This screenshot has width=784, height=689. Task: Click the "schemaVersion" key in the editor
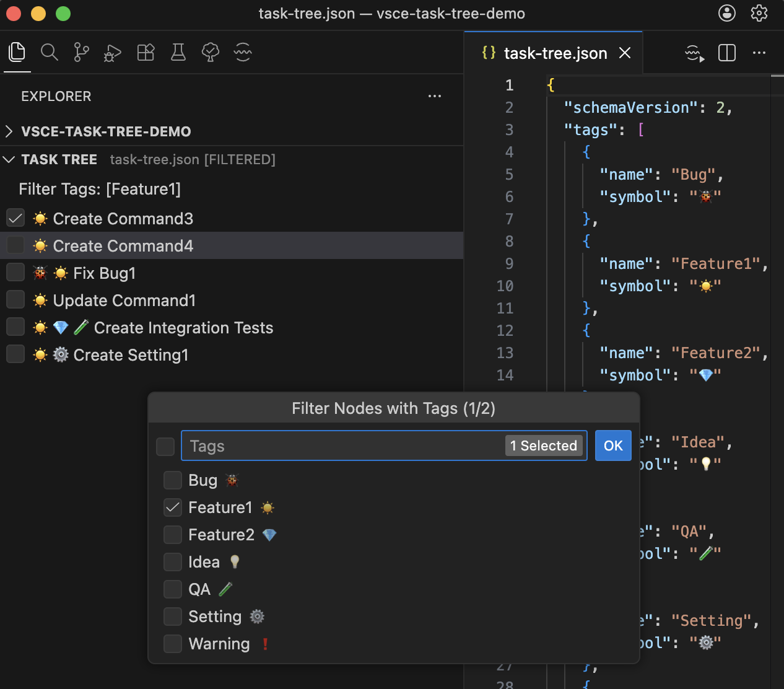coord(631,107)
